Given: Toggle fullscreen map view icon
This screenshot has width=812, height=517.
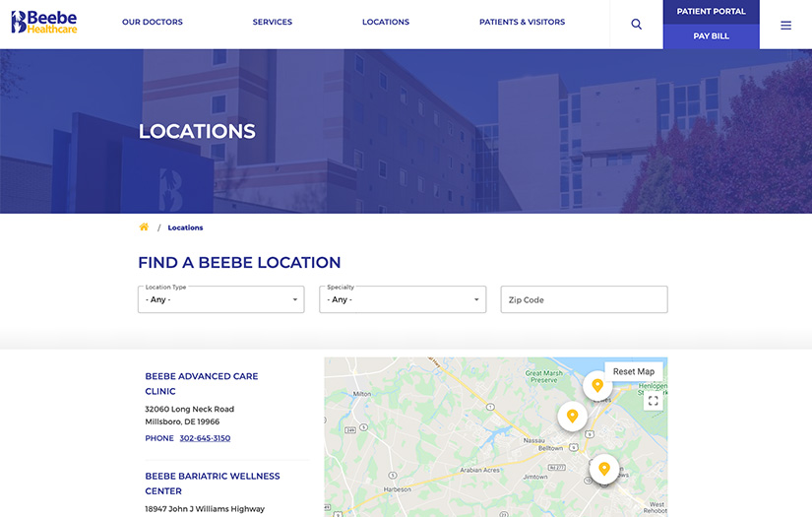Looking at the screenshot, I should [653, 401].
